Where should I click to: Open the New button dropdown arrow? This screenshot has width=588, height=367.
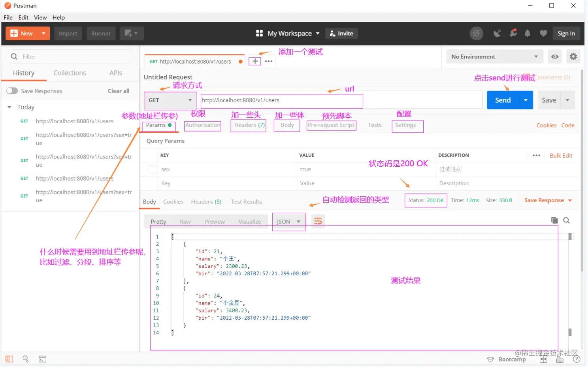[x=43, y=34]
